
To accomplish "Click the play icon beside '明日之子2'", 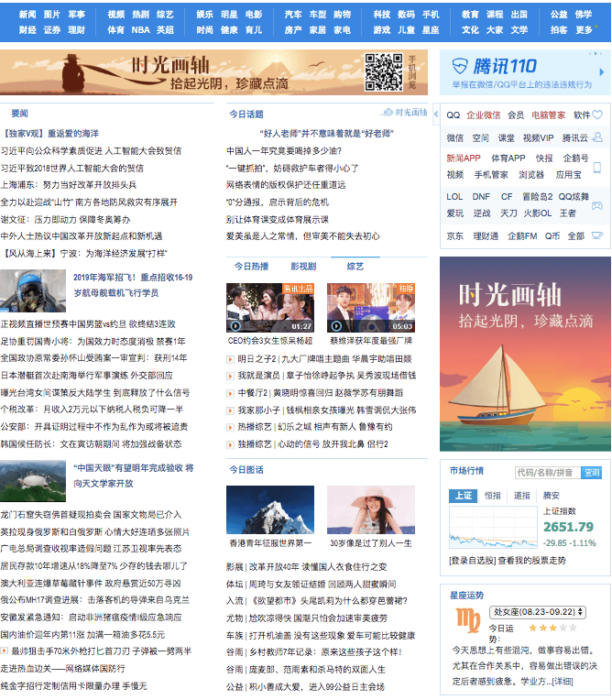I will click(x=230, y=359).
